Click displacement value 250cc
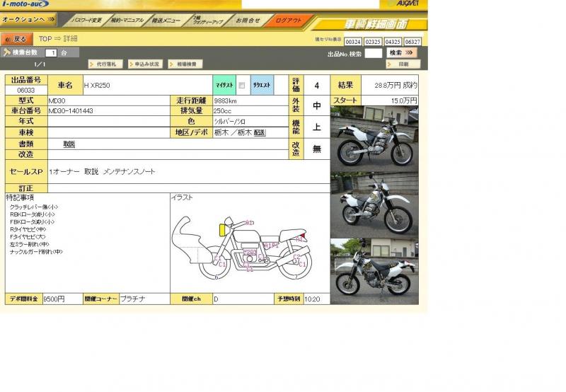This screenshot has width=566, height=392. pos(222,111)
